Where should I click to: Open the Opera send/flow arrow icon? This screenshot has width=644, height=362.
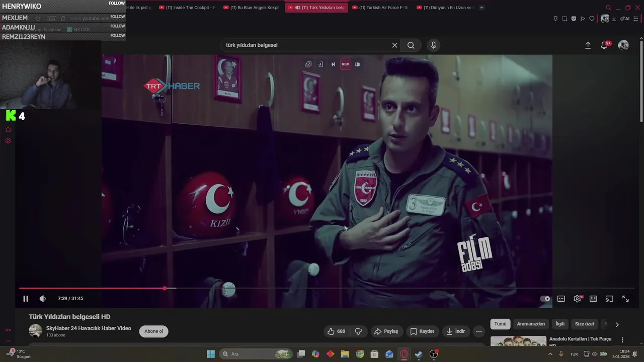(583, 19)
